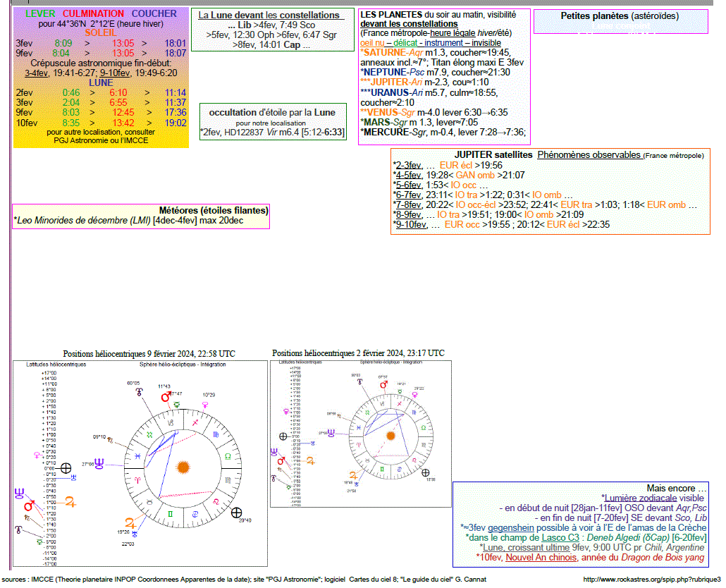Click 'LEVER' column heading
726x588 pixels.
coord(39,13)
